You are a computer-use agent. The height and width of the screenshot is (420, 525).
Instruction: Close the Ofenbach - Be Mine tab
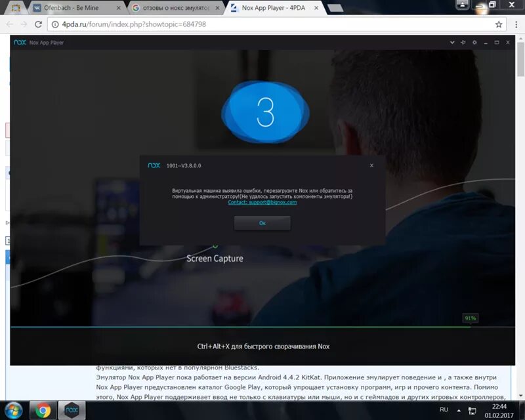[119, 8]
